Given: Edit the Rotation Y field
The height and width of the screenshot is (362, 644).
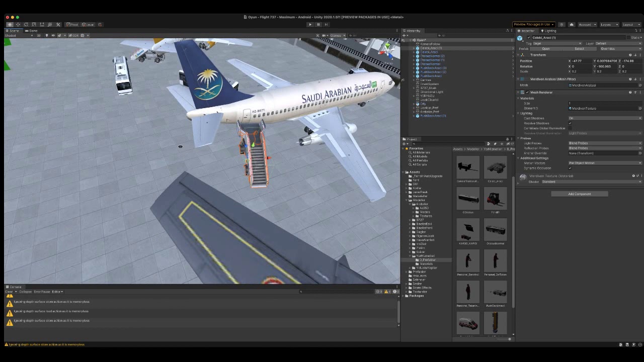Looking at the screenshot, I should click(606, 66).
